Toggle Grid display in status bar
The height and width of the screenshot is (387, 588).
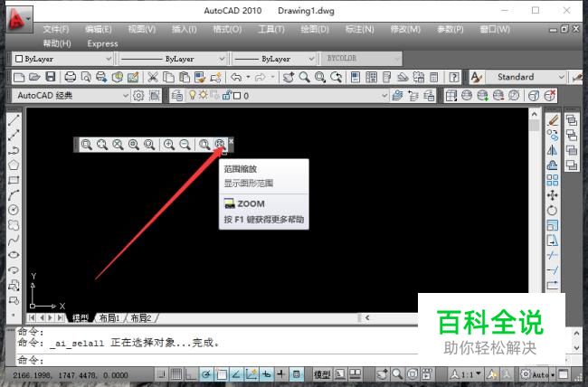176,374
